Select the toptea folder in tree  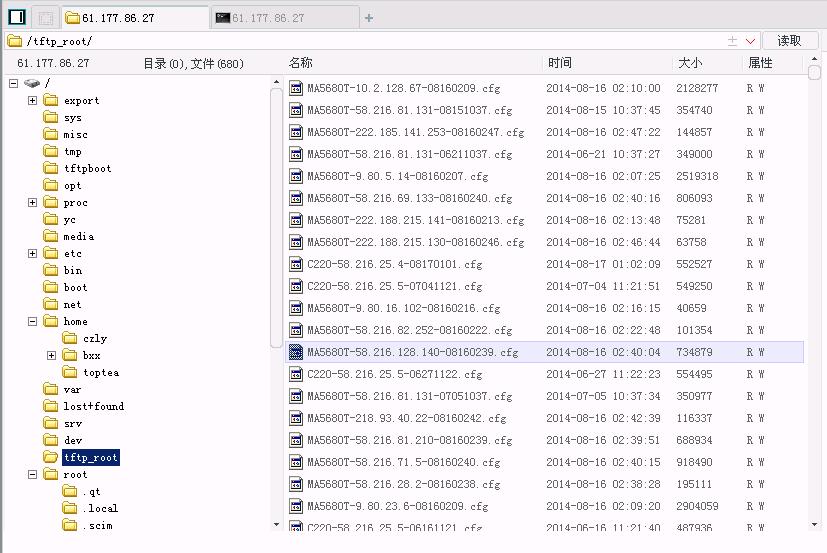pyautogui.click(x=101, y=373)
